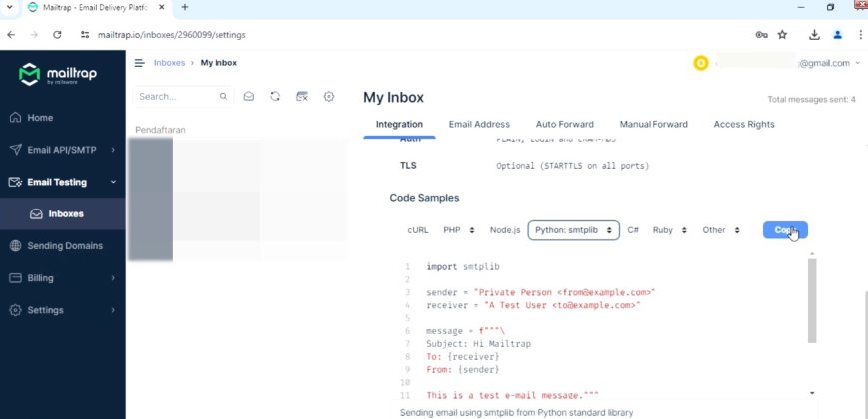This screenshot has width=868, height=419.
Task: Click the Email API/SMTP paper plane icon
Action: coord(16,150)
